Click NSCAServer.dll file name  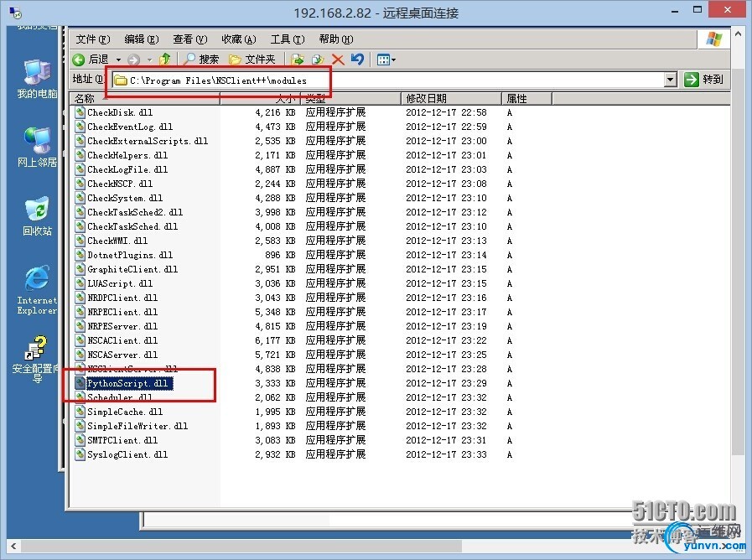122,355
